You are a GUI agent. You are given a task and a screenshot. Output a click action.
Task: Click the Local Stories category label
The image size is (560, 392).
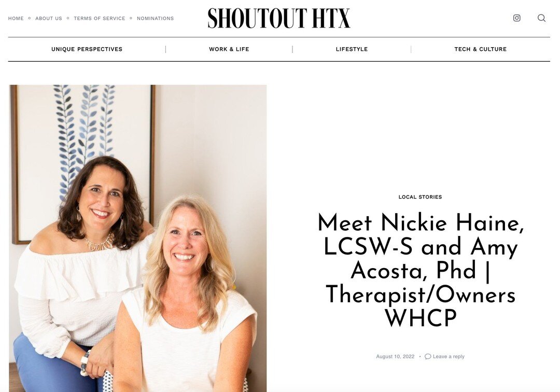[420, 197]
